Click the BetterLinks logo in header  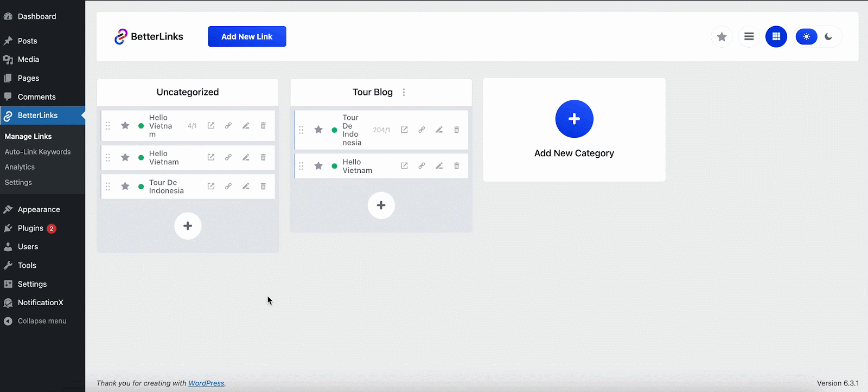tap(149, 37)
